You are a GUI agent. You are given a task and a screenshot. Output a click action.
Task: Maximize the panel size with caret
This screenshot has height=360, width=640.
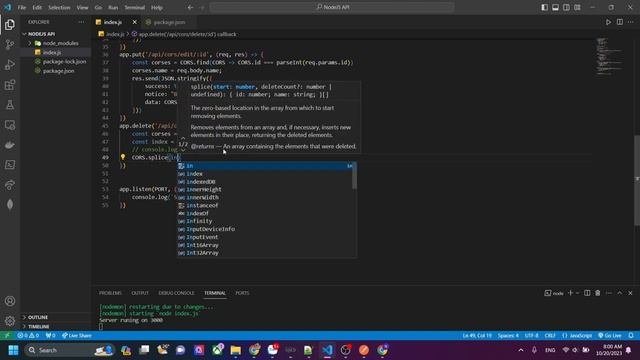click(620, 293)
